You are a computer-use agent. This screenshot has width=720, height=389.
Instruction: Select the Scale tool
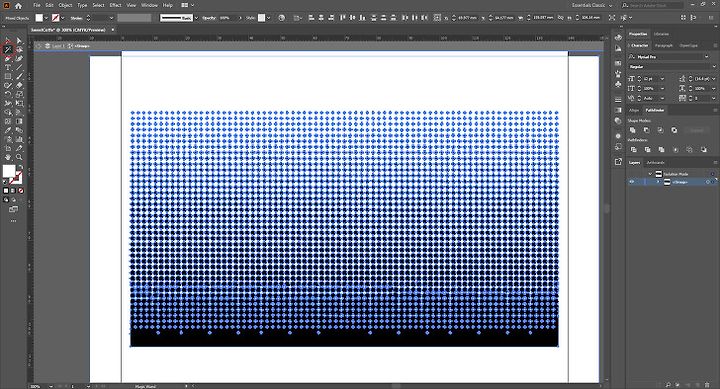19,94
